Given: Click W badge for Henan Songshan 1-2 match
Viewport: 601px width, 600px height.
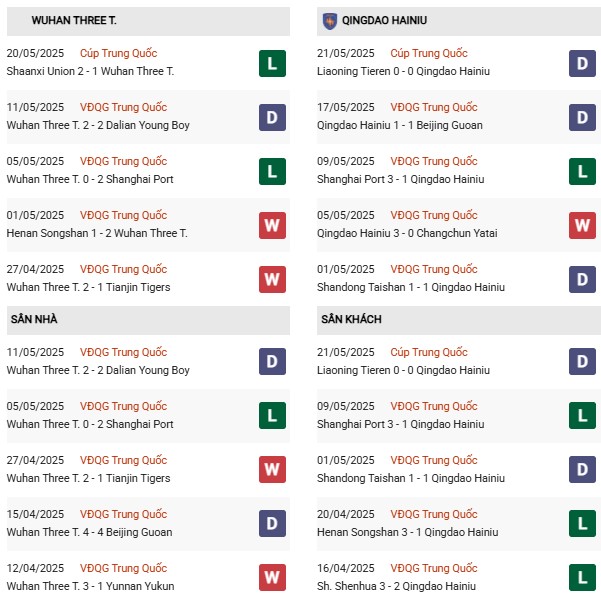Looking at the screenshot, I should point(272,225).
